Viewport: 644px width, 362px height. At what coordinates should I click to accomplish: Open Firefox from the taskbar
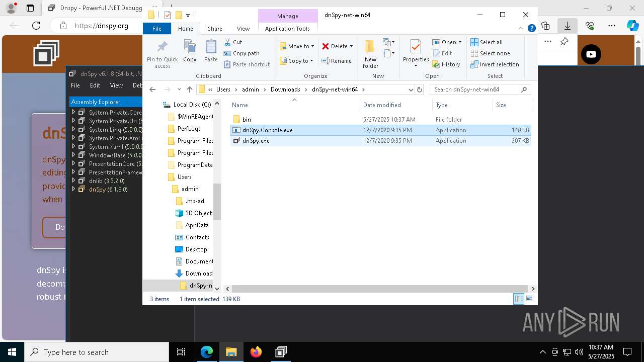tap(256, 352)
